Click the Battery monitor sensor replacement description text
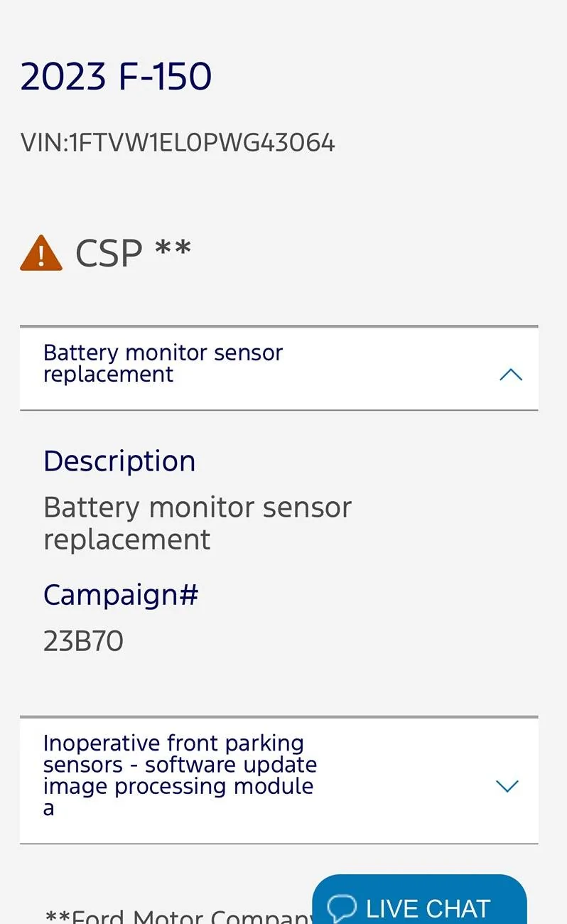The image size is (567, 924). (197, 523)
